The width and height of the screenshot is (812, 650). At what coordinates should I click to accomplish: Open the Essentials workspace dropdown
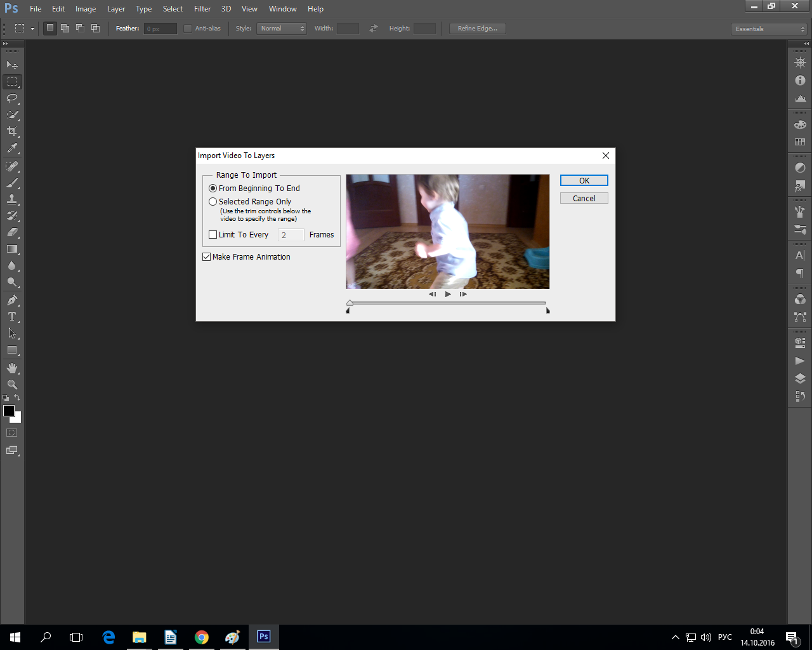(769, 29)
